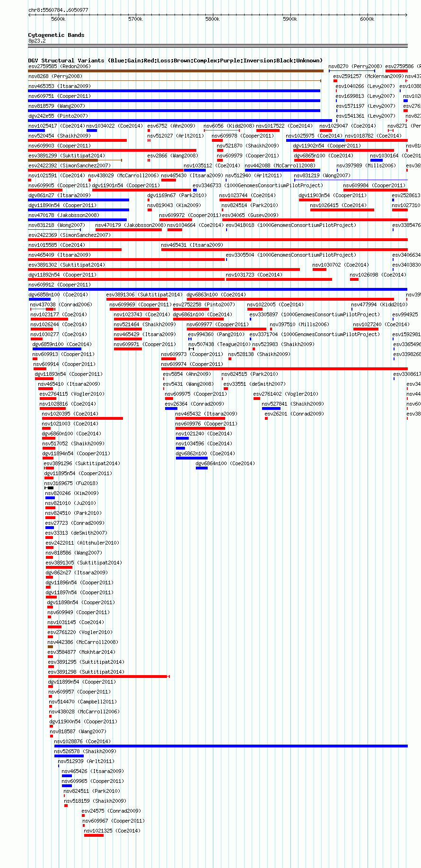Viewport: 421px width, 868px height.
Task: Open nsv527841 (Shaikh2009) gain variant
Action: 271,408
